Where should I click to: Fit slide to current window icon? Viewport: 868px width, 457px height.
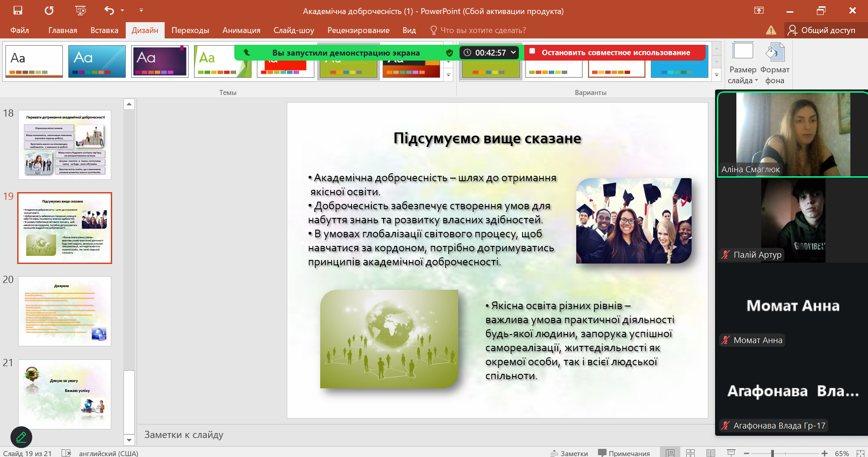(860, 453)
